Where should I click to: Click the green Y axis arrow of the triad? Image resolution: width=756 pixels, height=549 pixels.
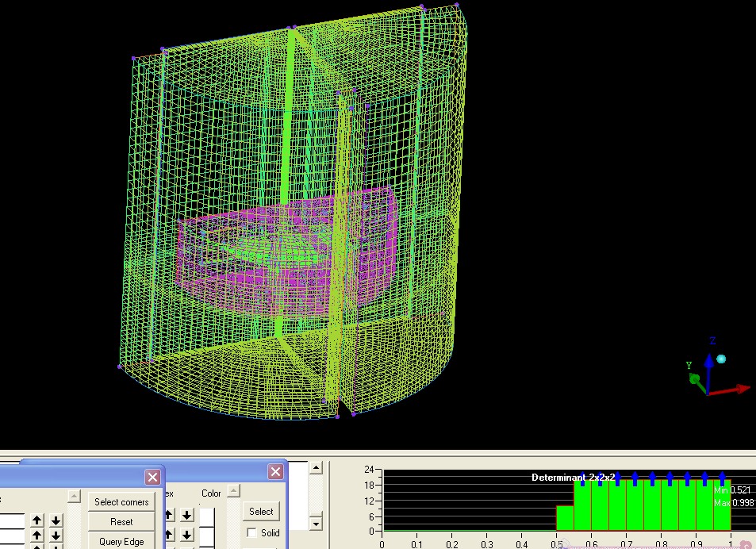click(696, 378)
